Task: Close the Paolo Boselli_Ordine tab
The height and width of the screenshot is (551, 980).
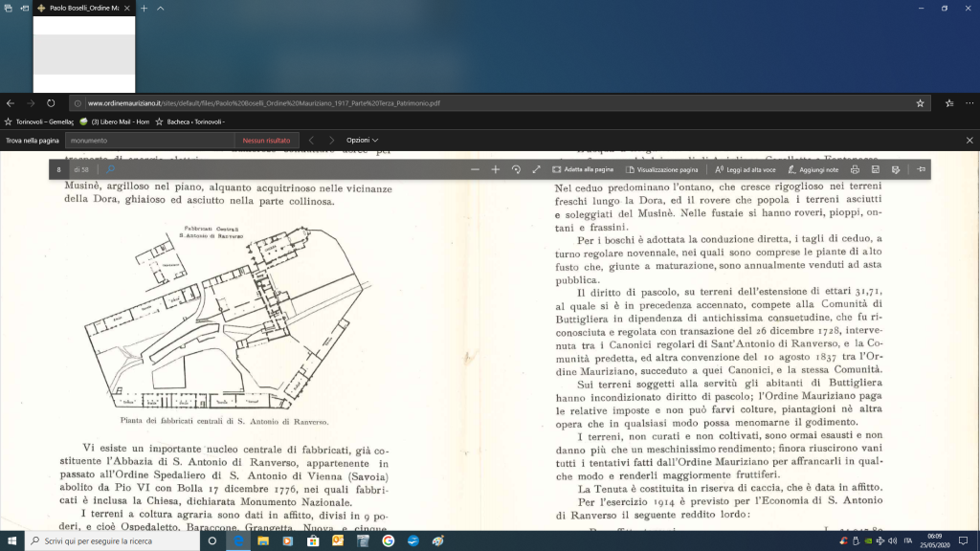Action: [127, 8]
